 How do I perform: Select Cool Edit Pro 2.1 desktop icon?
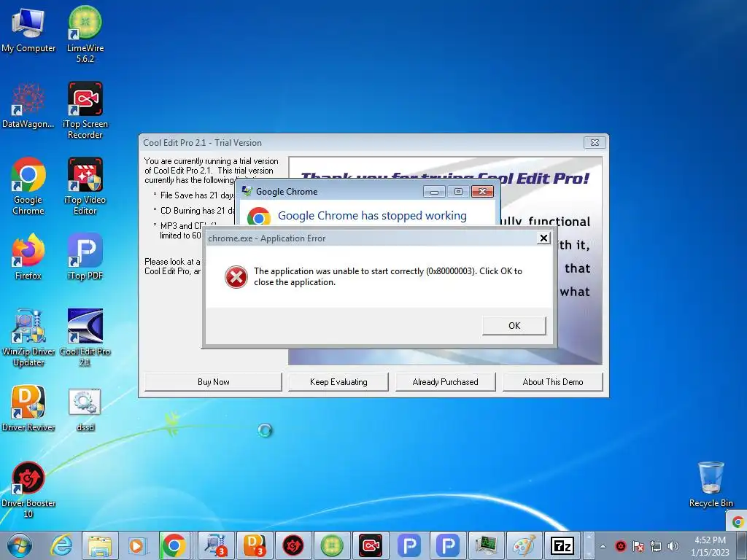pyautogui.click(x=85, y=337)
